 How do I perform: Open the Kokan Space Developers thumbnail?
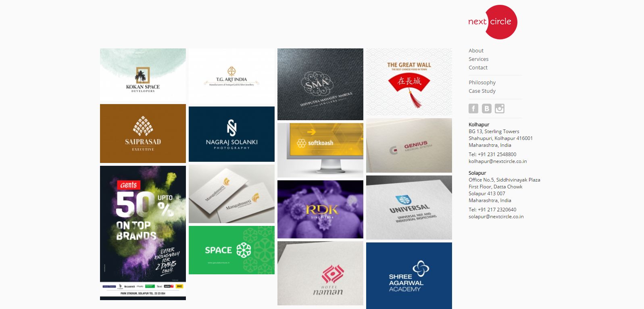[143, 75]
